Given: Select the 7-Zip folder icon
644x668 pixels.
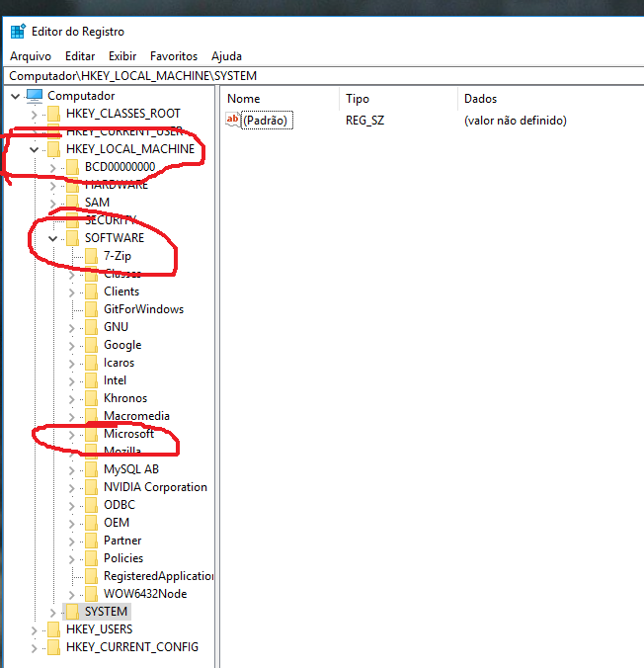Looking at the screenshot, I should pyautogui.click(x=91, y=256).
